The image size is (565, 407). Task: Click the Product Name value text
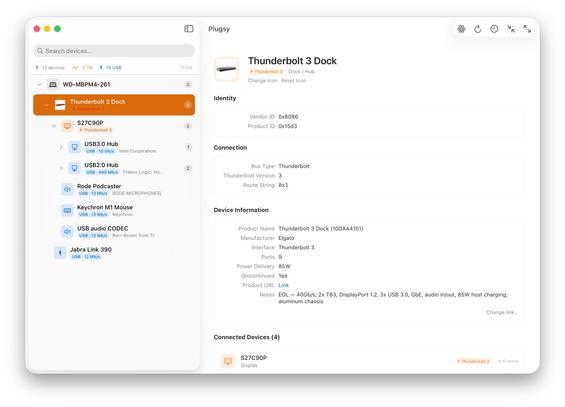pos(321,228)
